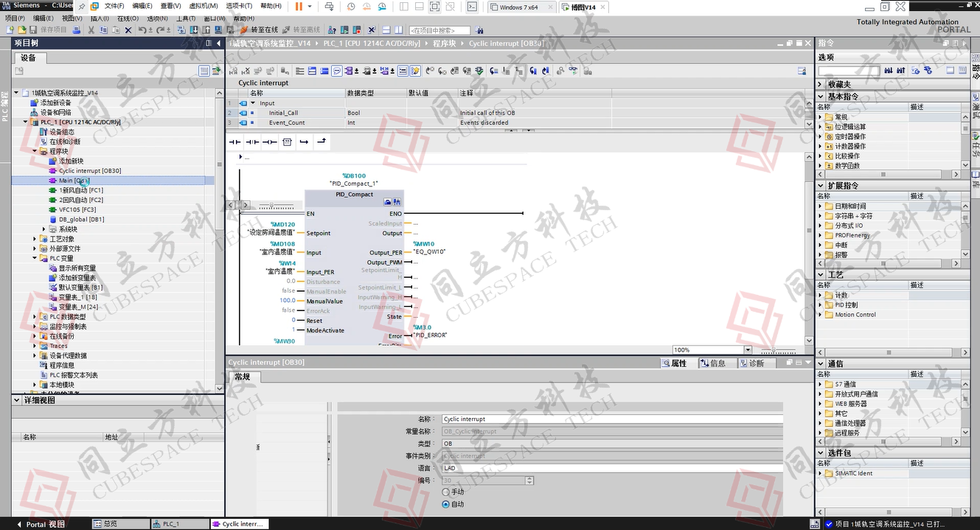Select the 手动 (manual) radio button
This screenshot has width=980, height=530.
pyautogui.click(x=445, y=492)
